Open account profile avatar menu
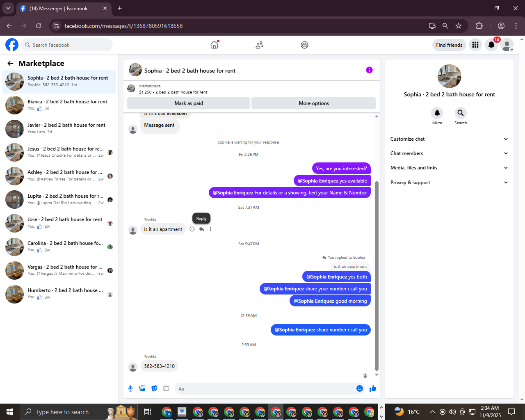 pyautogui.click(x=507, y=45)
